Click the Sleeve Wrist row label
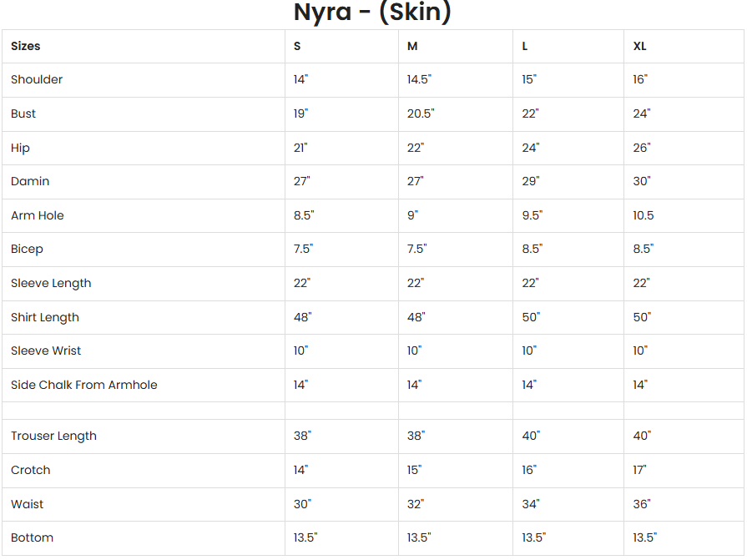747x560 pixels. pyautogui.click(x=46, y=351)
